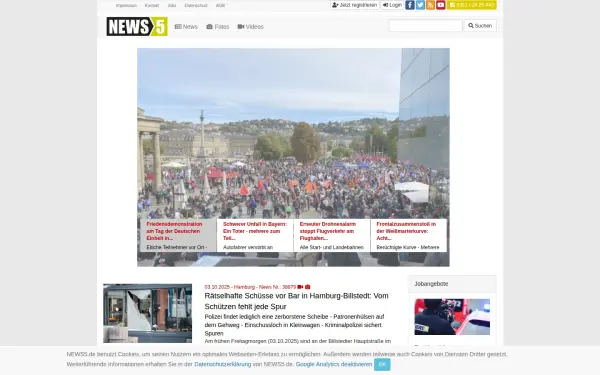Viewport: 600px width, 375px height.
Task: Select Frontalzusammenstoß Weißmarterkurve headline
Action: [406, 231]
